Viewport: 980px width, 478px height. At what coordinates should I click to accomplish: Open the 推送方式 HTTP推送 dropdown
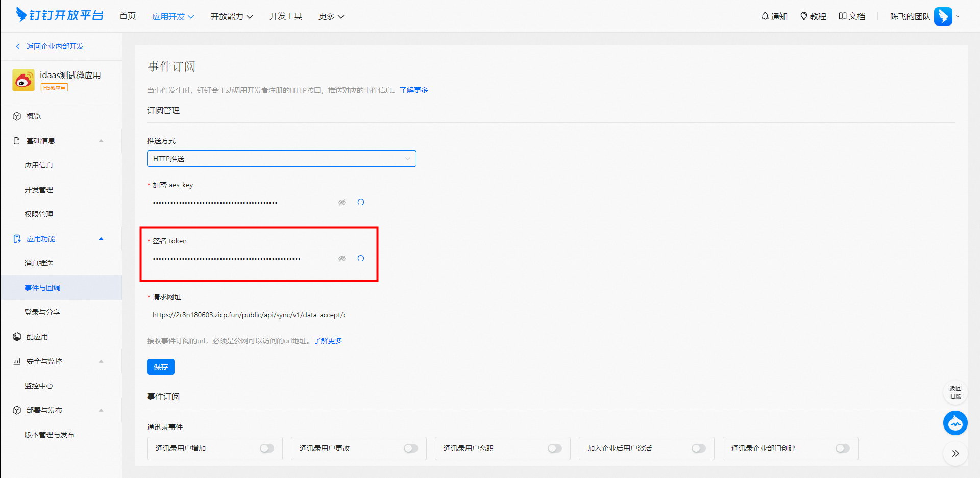(x=281, y=159)
